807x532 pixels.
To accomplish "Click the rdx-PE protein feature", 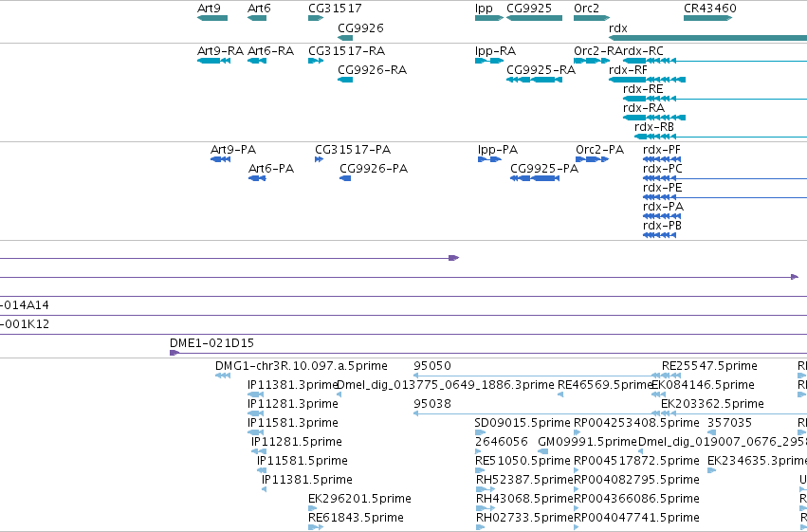I will (724, 197).
